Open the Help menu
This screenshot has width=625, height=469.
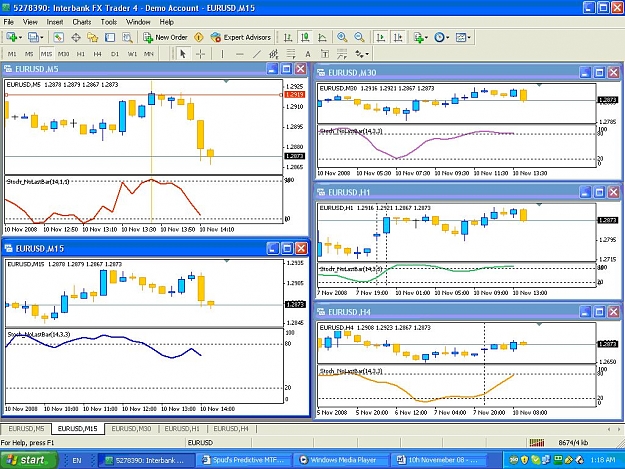coord(167,22)
